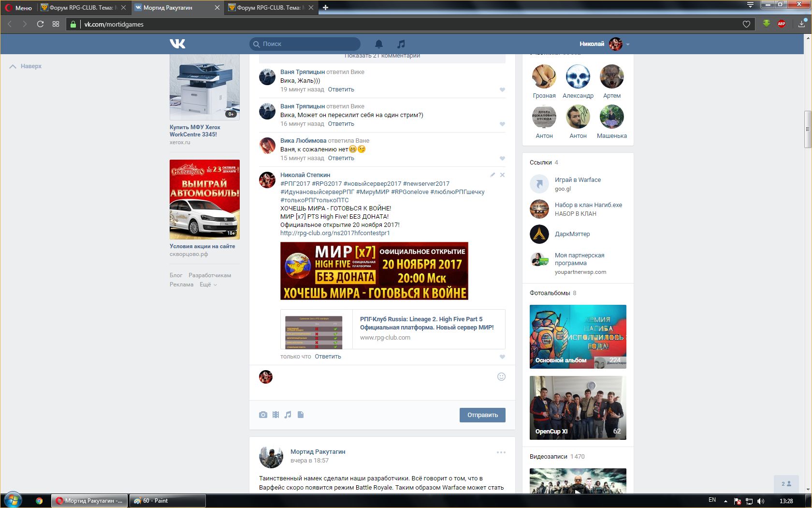Open a new tab with plus button
Viewport: 812px width, 508px height.
click(x=325, y=8)
